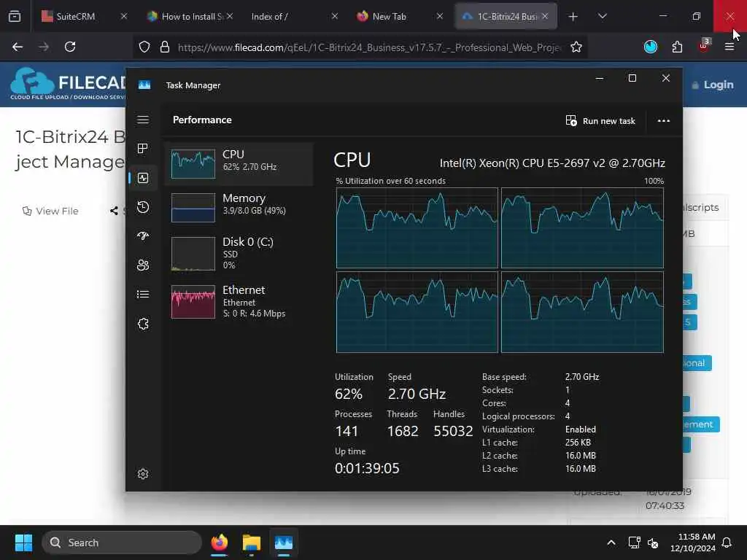Click uBlock extension icon with badge

[704, 46]
